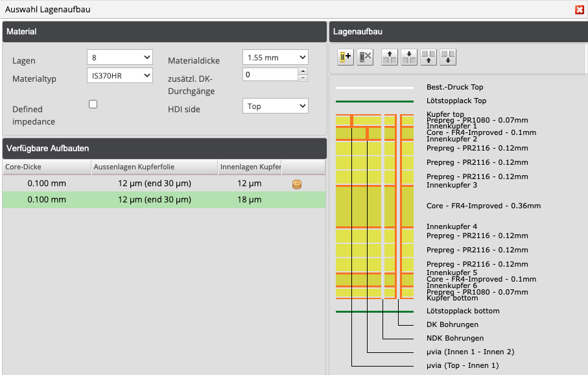588x375 pixels.
Task: Open the HDI side dropdown
Action: click(275, 106)
